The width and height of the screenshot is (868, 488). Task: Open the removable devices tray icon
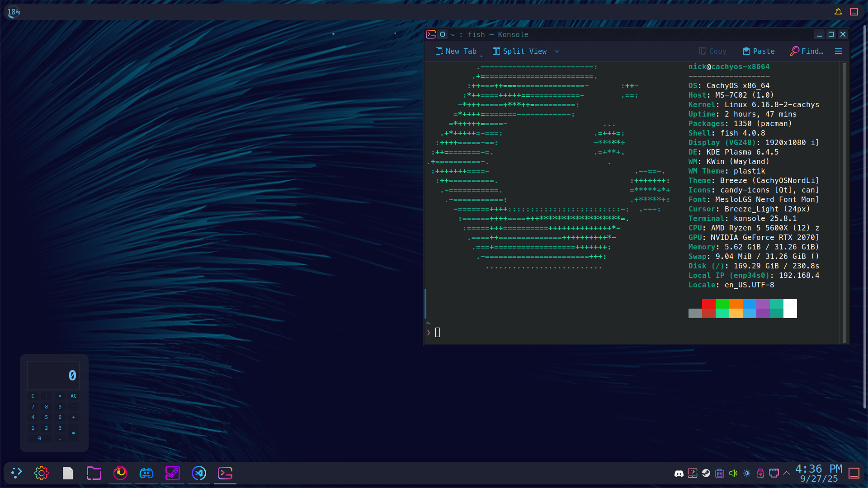(x=760, y=473)
